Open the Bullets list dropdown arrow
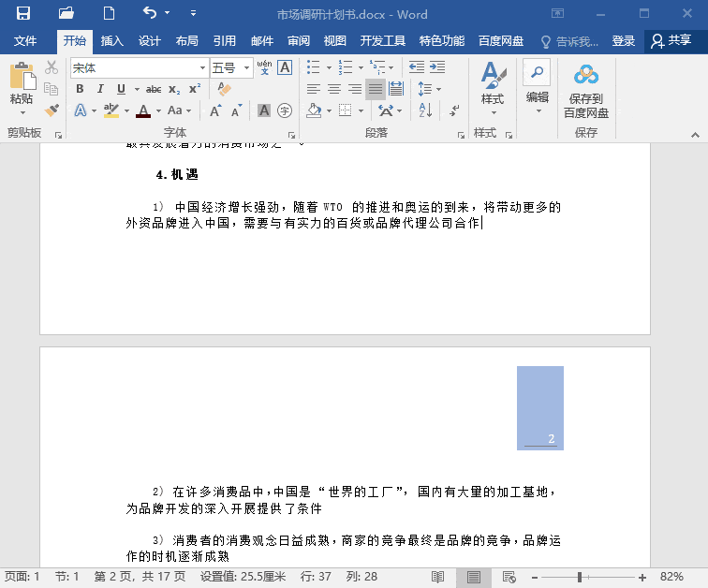 coord(329,68)
